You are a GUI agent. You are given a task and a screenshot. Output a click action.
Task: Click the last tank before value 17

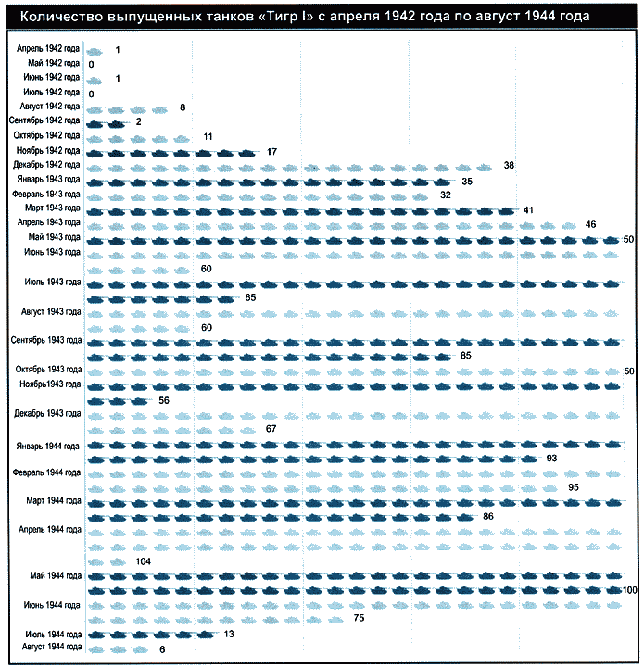[246, 152]
